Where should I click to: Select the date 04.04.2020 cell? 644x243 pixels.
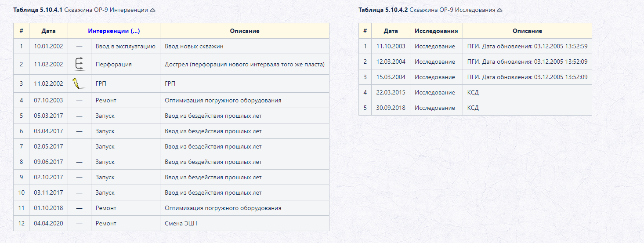point(48,223)
